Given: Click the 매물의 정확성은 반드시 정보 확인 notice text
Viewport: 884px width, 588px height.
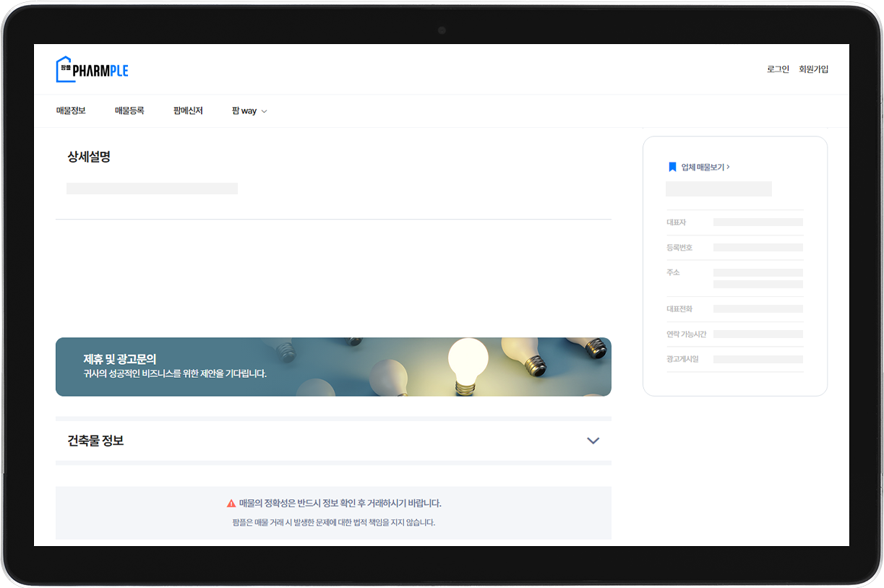Looking at the screenshot, I should pyautogui.click(x=340, y=503).
